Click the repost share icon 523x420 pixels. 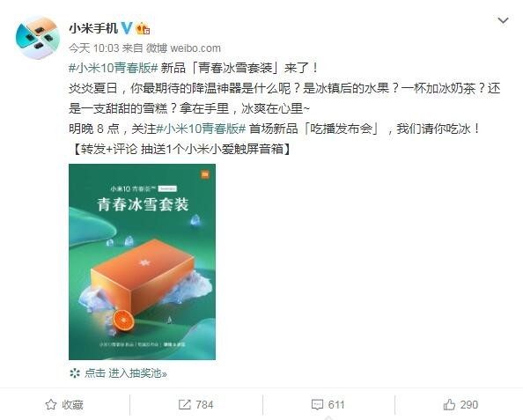[x=184, y=405]
